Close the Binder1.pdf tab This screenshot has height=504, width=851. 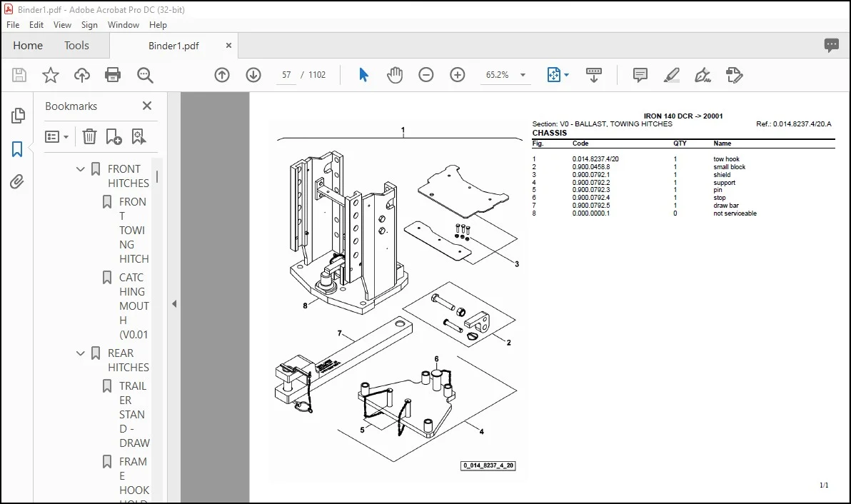[228, 46]
